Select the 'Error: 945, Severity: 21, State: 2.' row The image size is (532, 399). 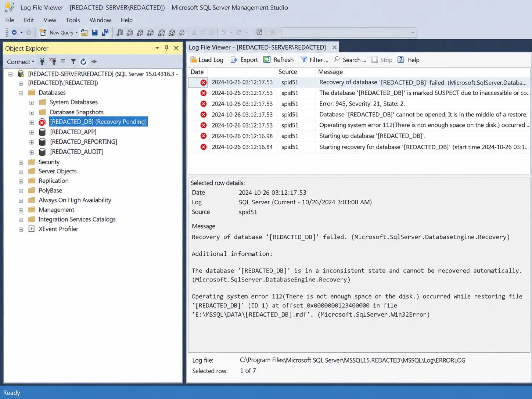(x=359, y=104)
